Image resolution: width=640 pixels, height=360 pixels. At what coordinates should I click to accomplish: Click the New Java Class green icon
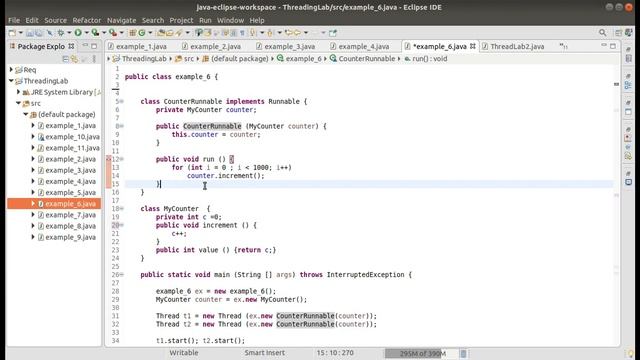click(142, 33)
